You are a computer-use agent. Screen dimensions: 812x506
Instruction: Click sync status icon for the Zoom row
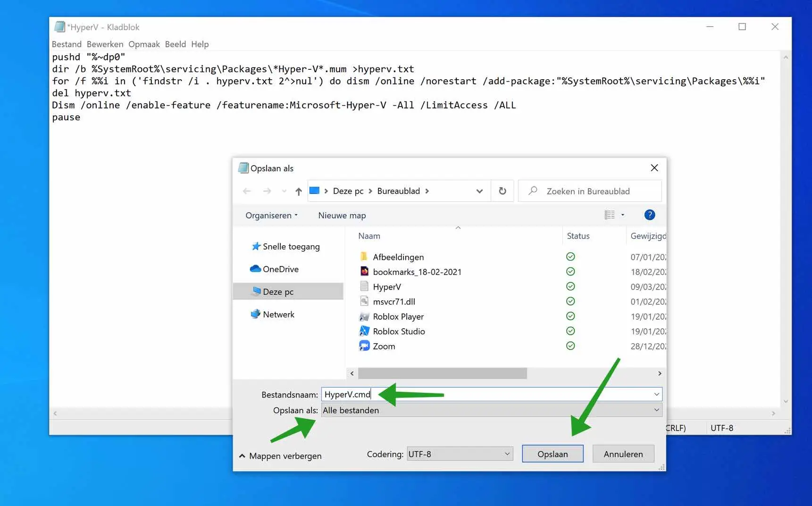[570, 346]
